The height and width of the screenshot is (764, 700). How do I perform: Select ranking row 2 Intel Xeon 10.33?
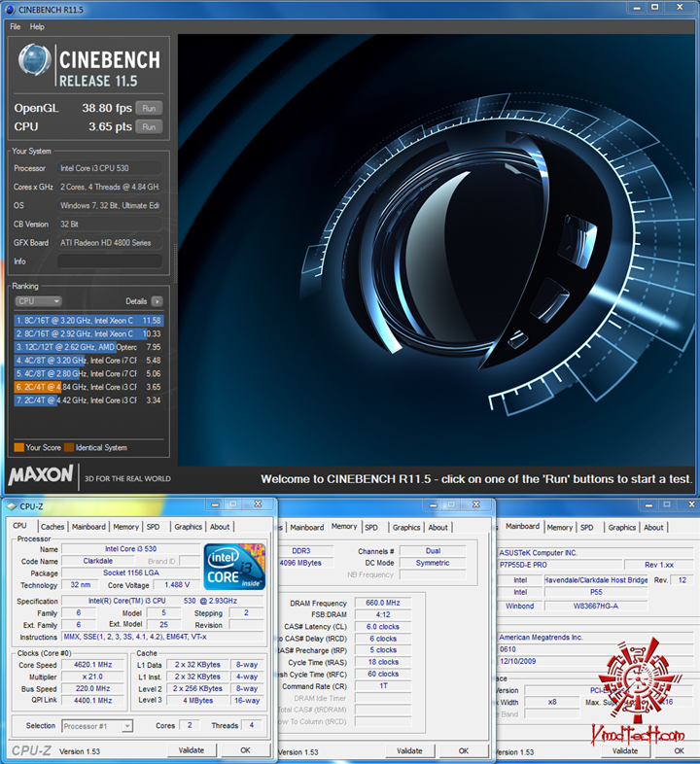pyautogui.click(x=88, y=333)
